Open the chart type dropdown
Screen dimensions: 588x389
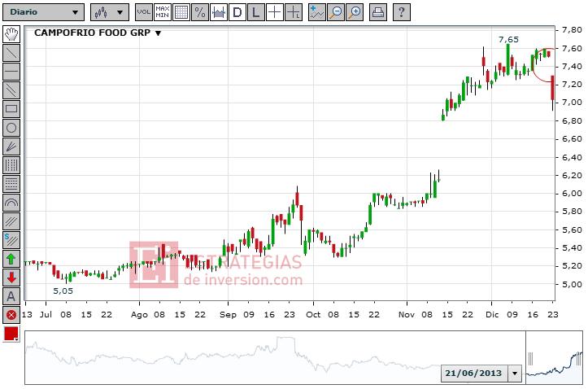pyautogui.click(x=109, y=12)
